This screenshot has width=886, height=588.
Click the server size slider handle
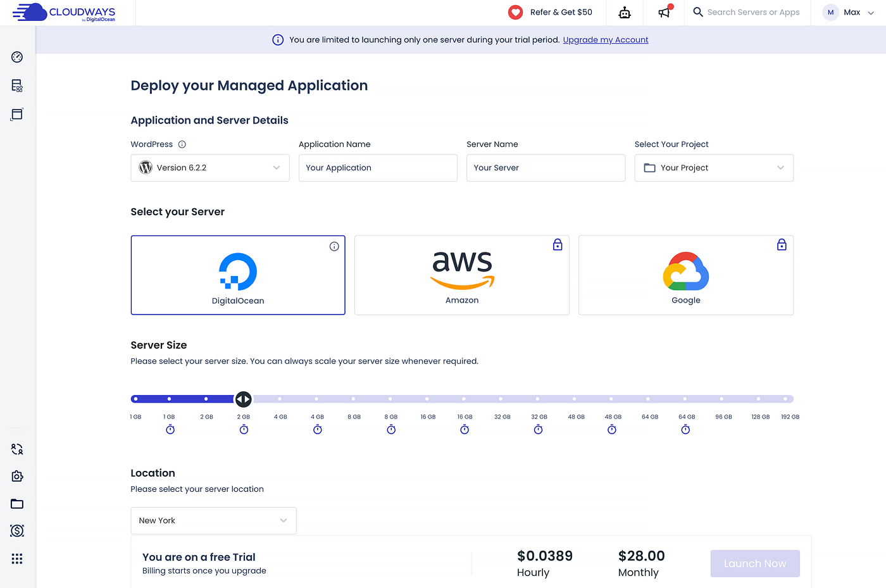pos(243,399)
